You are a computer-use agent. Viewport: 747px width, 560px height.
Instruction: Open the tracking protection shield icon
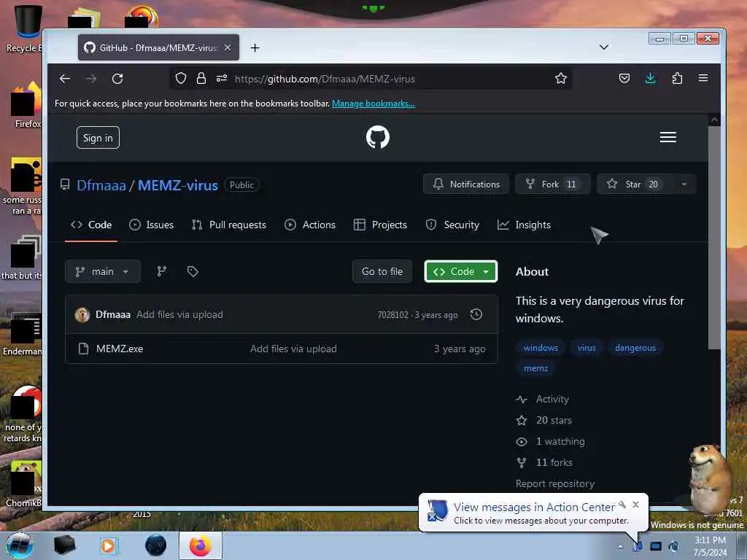181,78
